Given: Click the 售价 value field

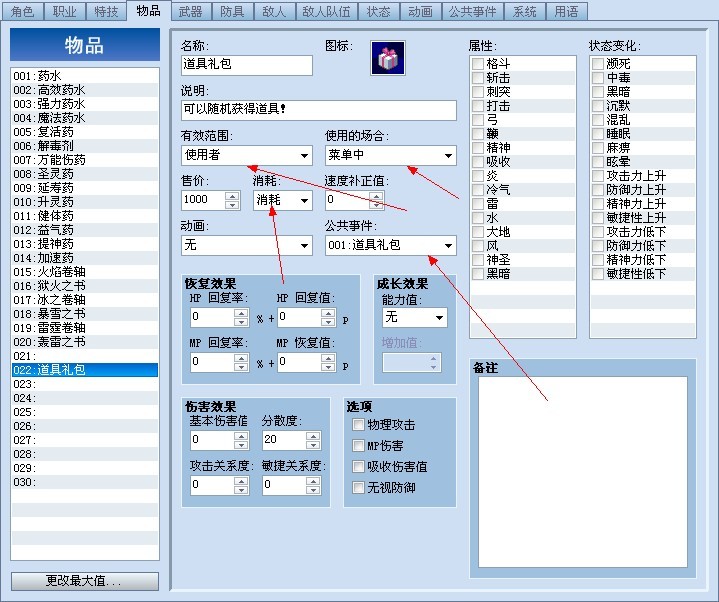Looking at the screenshot, I should tap(203, 200).
